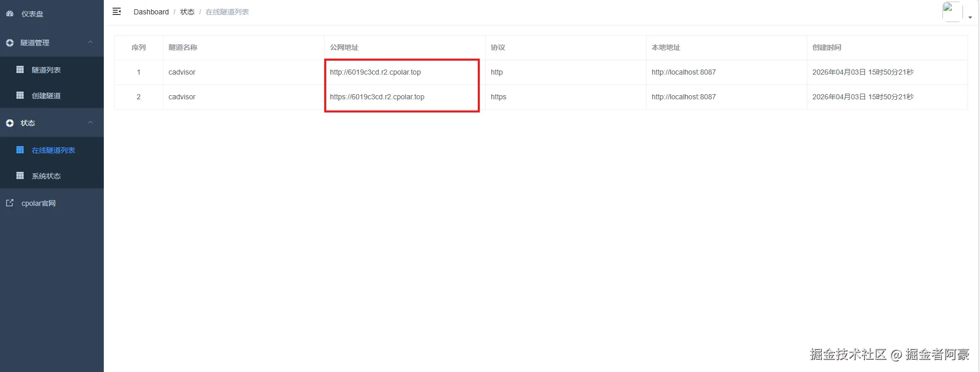Open the 仪表盘 menu item
Screen dimensions: 980x372
(52, 14)
